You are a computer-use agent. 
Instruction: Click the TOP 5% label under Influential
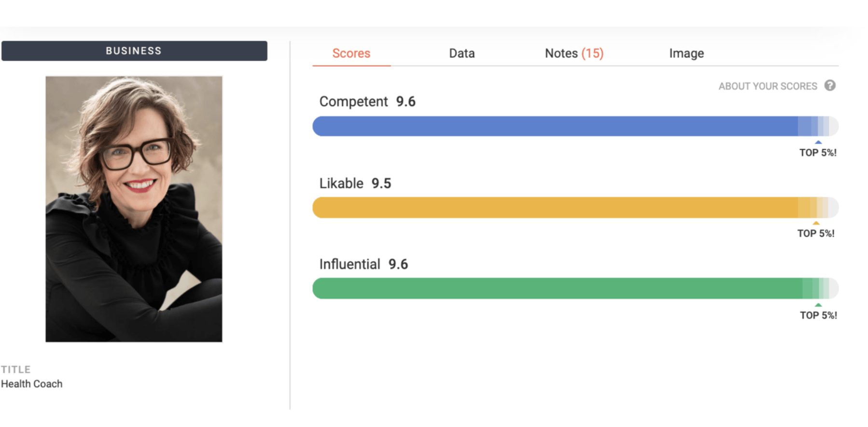(818, 315)
